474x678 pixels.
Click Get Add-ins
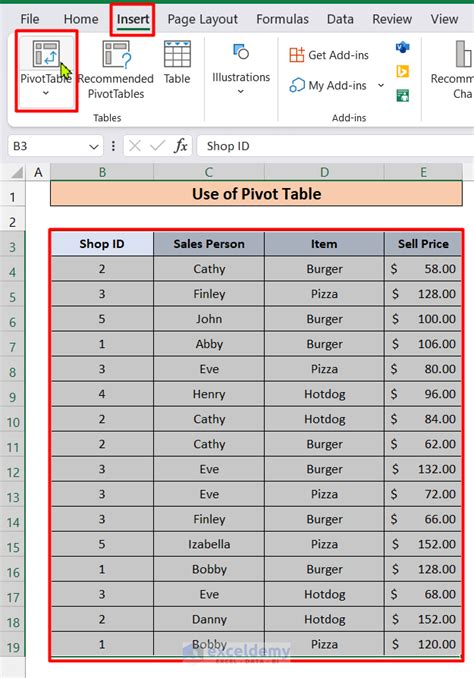click(x=329, y=55)
